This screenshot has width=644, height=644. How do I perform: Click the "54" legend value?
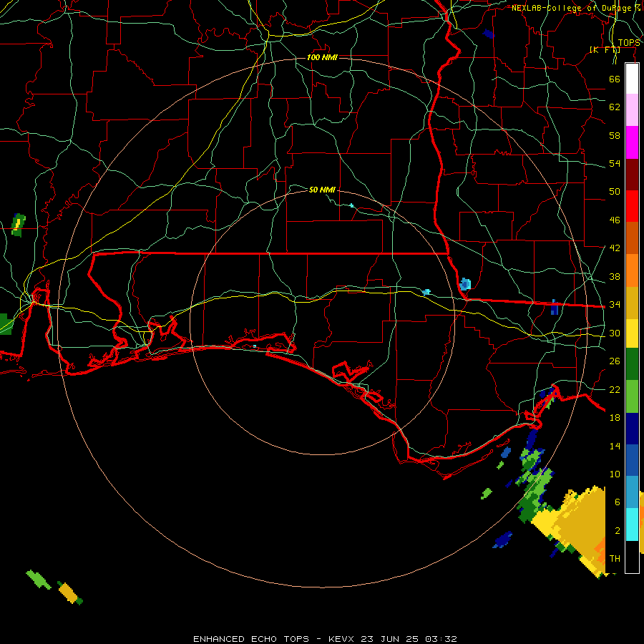point(615,163)
